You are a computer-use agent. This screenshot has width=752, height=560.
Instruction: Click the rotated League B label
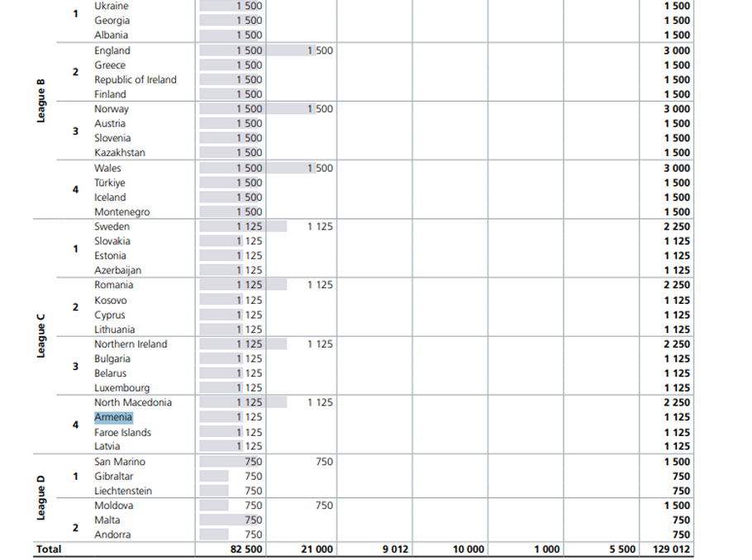pyautogui.click(x=41, y=101)
